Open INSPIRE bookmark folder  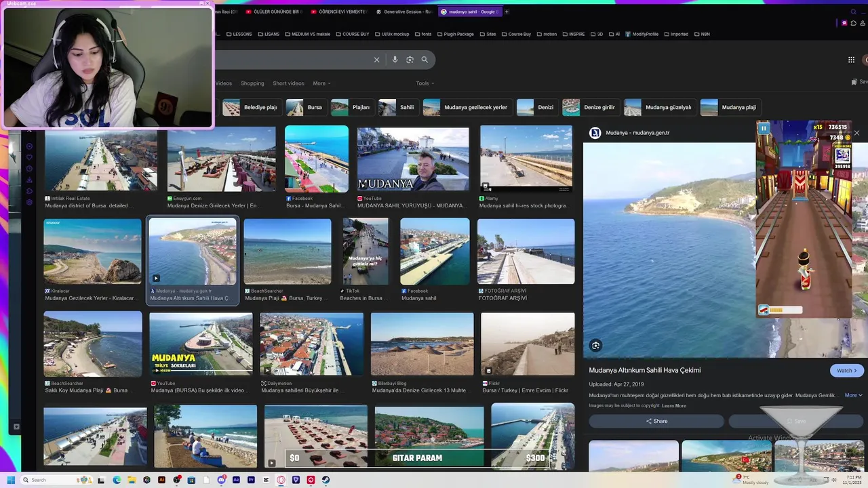573,34
